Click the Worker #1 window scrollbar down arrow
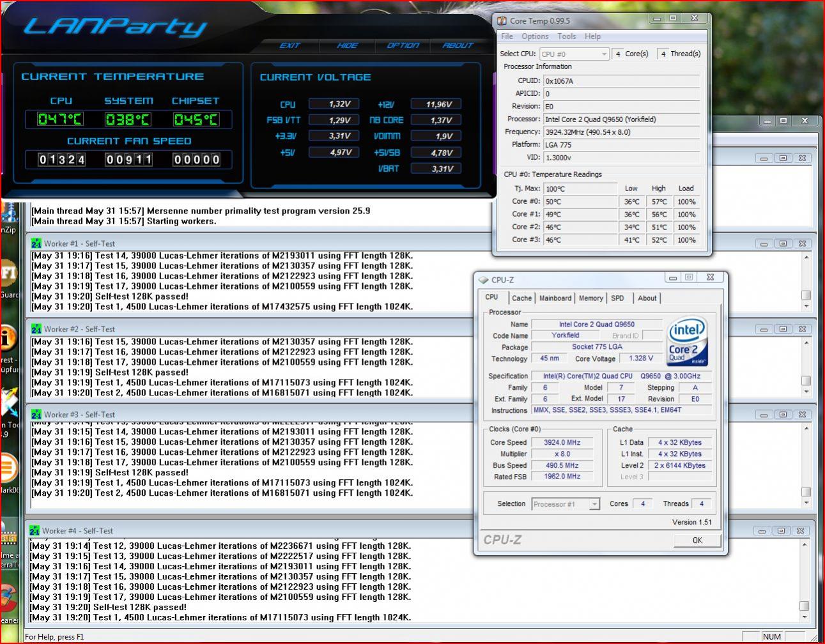825x644 pixels. [x=806, y=306]
